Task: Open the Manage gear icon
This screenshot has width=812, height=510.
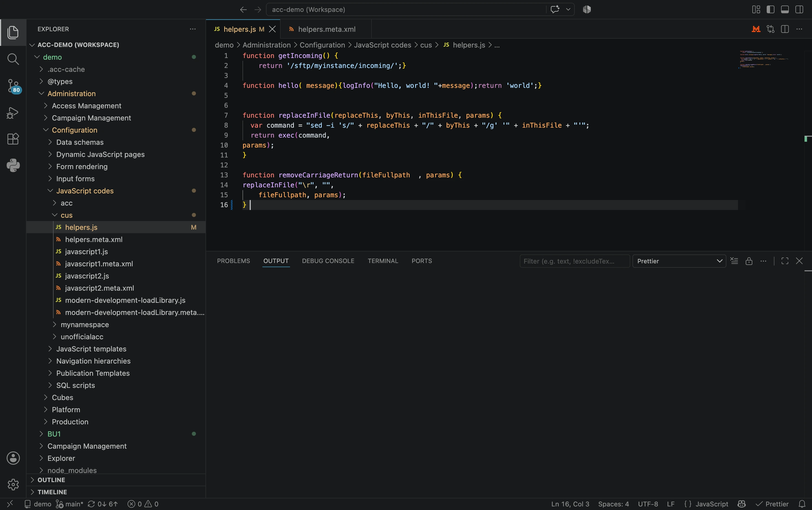Action: coord(13,484)
